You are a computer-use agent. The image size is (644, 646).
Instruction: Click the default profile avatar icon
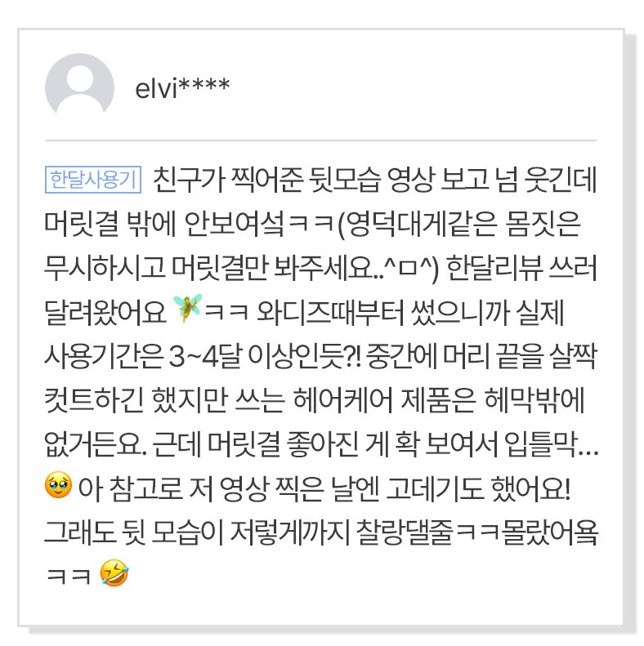point(79,87)
